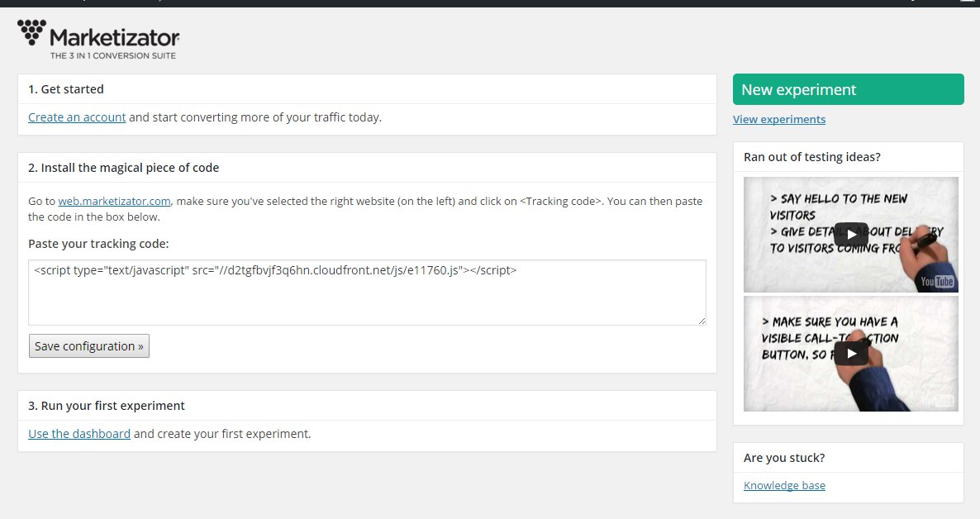Screen dimensions: 980x519
Task: Open the 'View experiments' link
Action: (x=779, y=120)
